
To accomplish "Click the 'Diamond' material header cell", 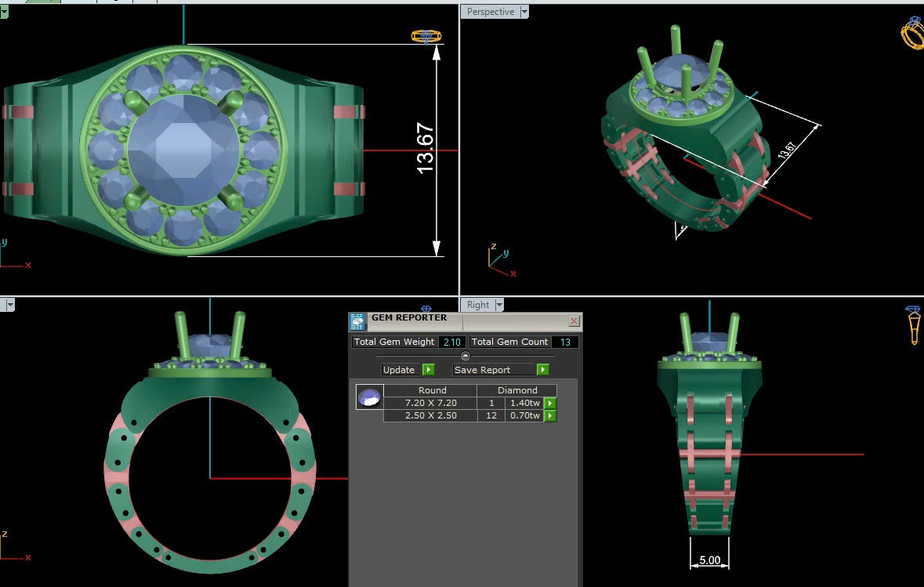I will click(x=516, y=390).
